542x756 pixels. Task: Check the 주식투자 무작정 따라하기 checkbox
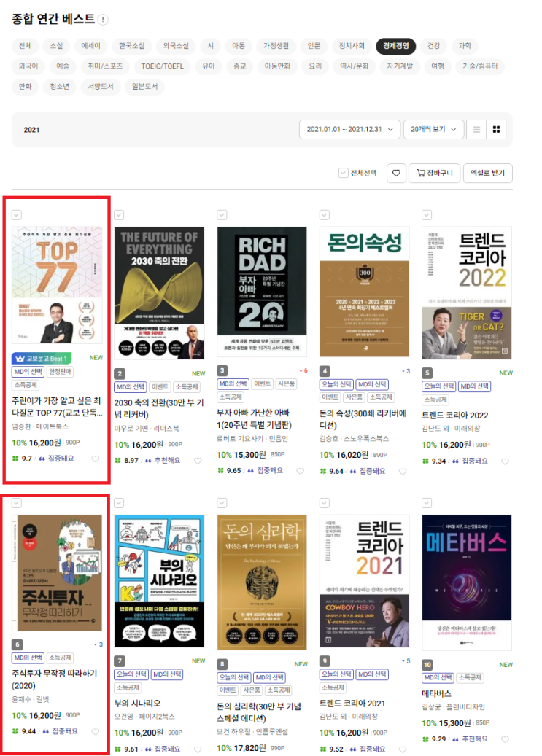click(16, 503)
